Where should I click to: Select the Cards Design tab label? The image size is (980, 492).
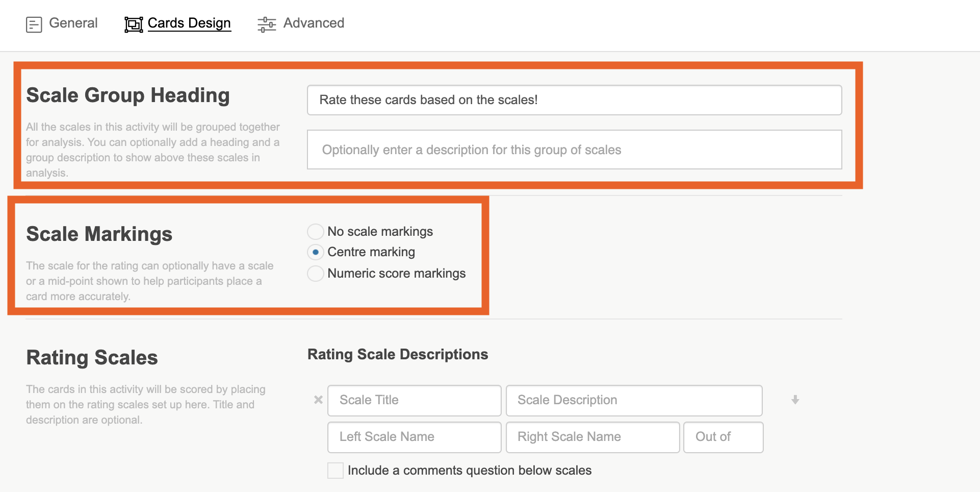tap(189, 23)
